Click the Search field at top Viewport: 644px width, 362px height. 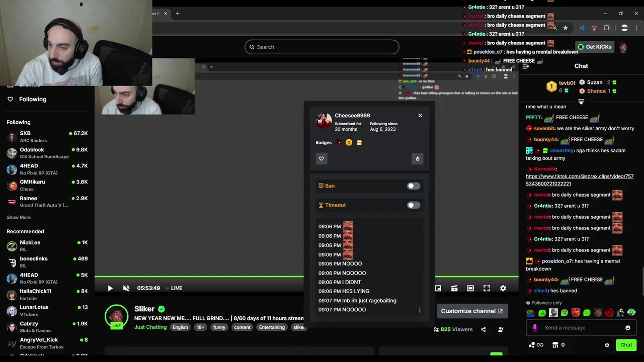coord(322,47)
